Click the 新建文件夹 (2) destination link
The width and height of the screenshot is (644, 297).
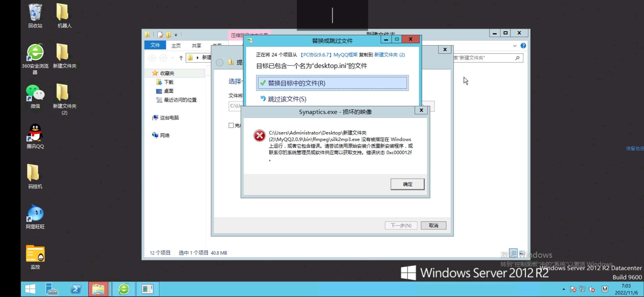click(x=389, y=55)
